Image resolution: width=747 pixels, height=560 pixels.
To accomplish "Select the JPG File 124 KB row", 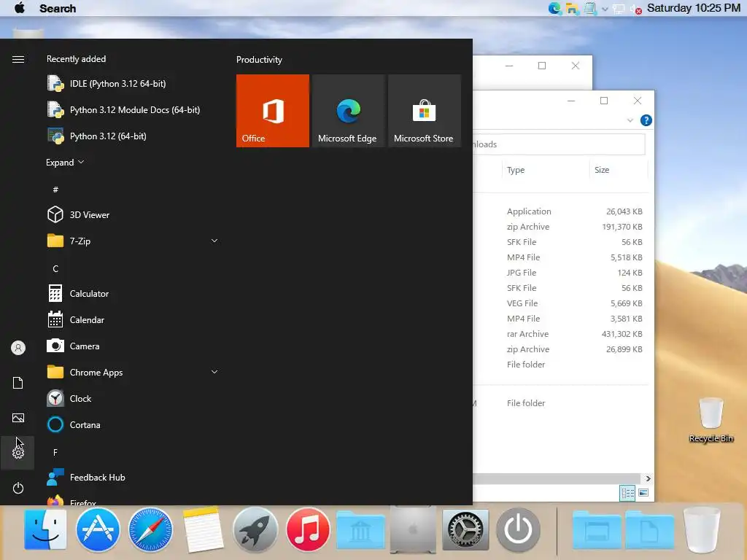I will tap(561, 273).
